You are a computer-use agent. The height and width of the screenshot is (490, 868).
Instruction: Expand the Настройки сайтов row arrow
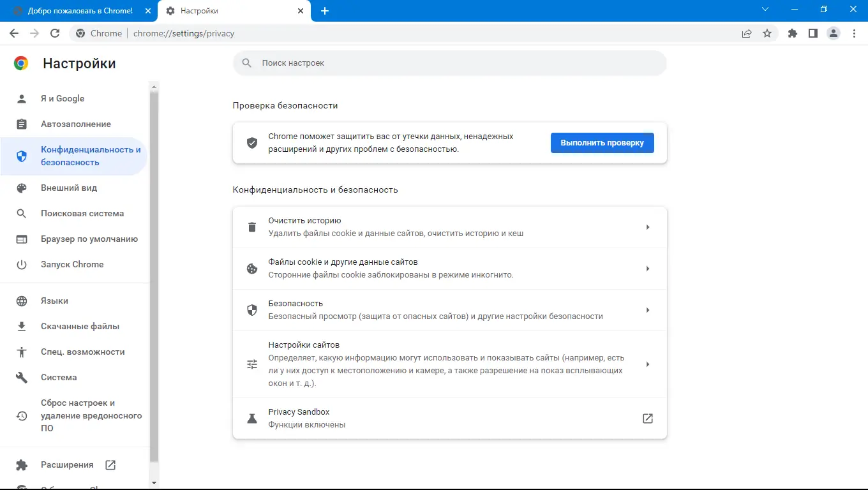point(647,364)
